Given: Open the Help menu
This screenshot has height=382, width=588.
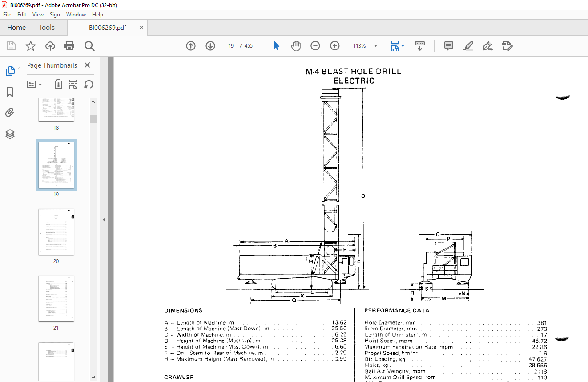Looking at the screenshot, I should click(97, 15).
